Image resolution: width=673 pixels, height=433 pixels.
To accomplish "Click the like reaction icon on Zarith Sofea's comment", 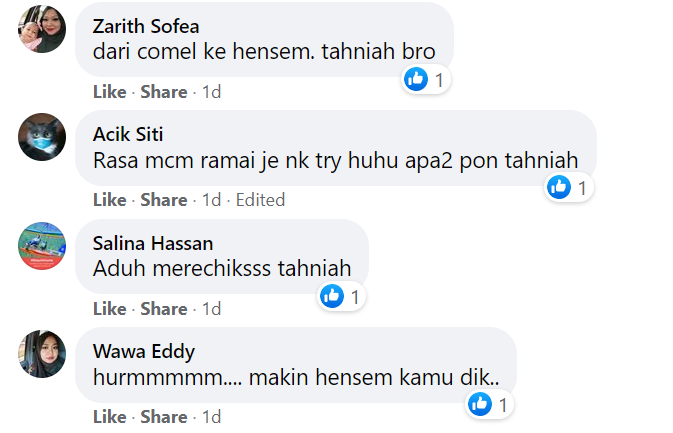I will pos(416,79).
